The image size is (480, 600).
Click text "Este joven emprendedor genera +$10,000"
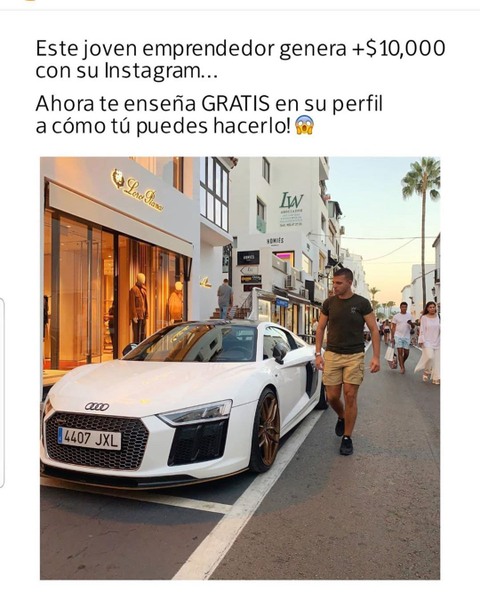tap(240, 49)
